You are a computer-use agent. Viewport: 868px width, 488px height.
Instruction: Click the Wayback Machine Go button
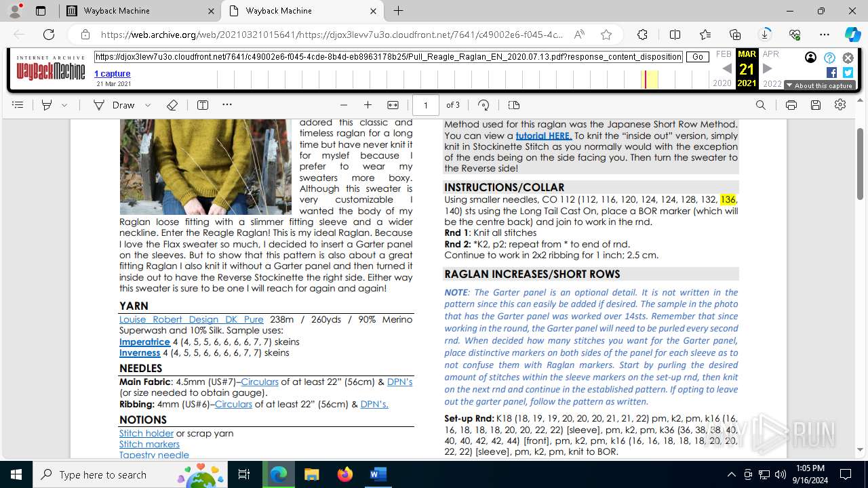[x=698, y=57]
